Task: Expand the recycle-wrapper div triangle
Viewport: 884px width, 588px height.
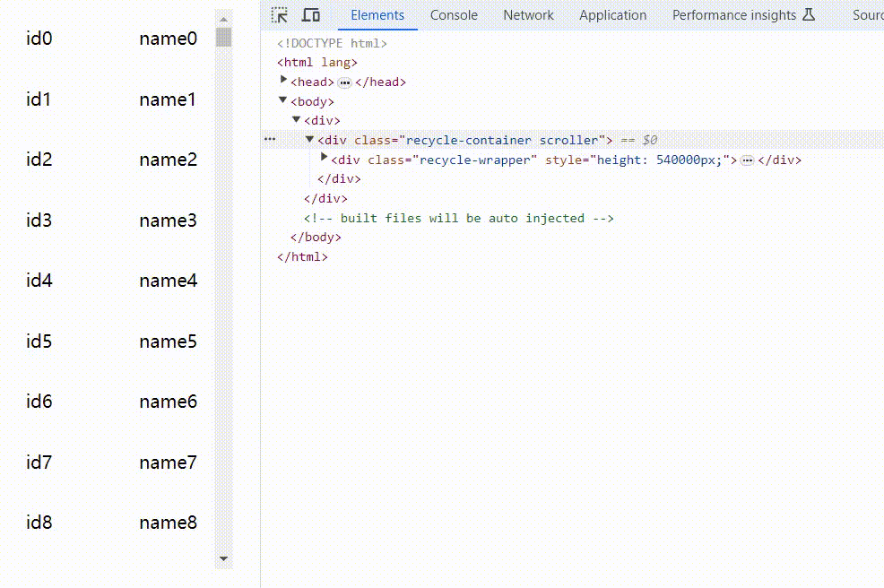Action: click(324, 158)
